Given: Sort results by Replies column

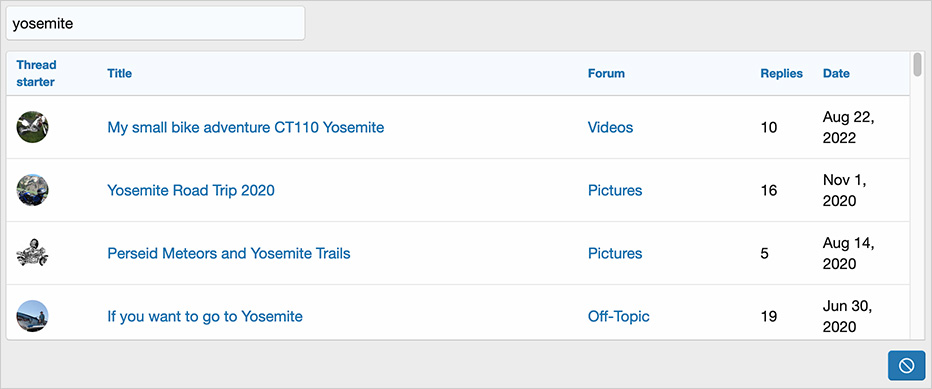Looking at the screenshot, I should coord(782,74).
